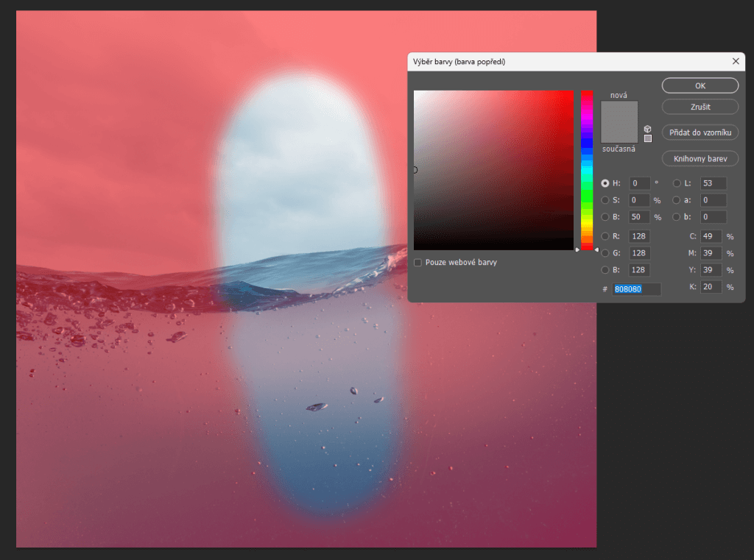Click the Zrušit cancel button
The width and height of the screenshot is (754, 560).
(x=700, y=107)
